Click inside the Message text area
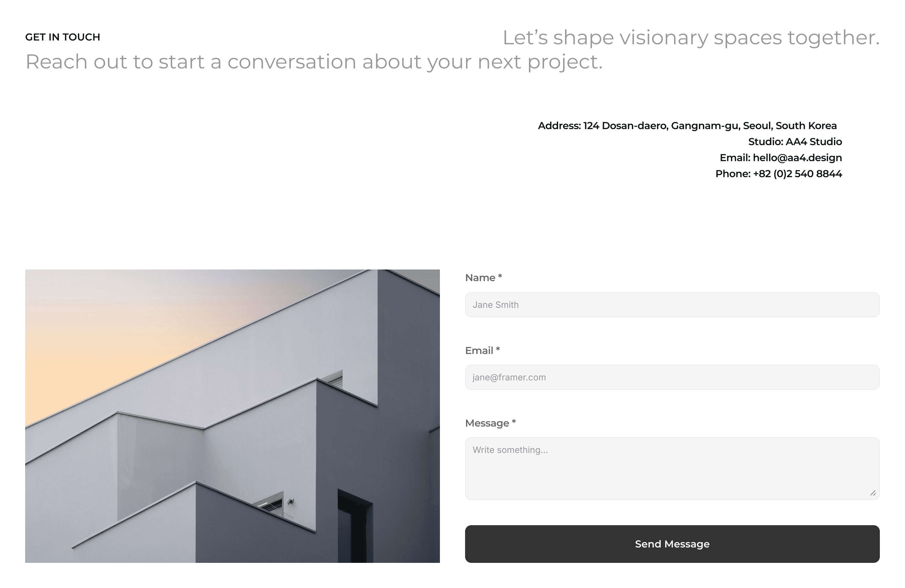This screenshot has height=588, width=905. pyautogui.click(x=672, y=469)
